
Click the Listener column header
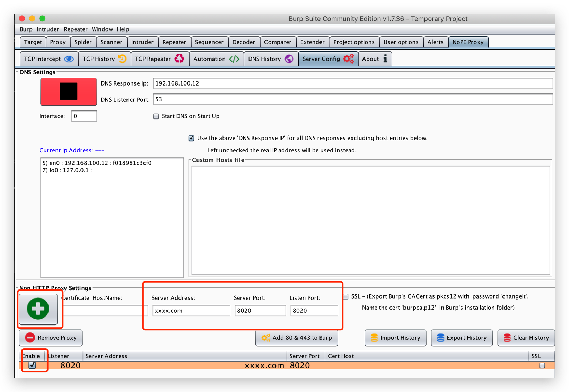point(64,356)
